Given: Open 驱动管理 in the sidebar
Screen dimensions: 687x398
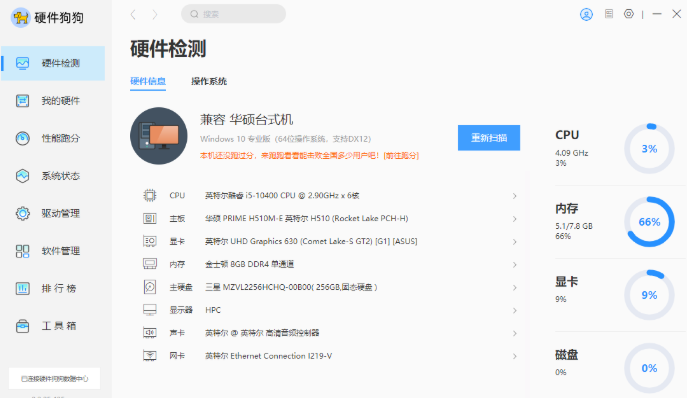Looking at the screenshot, I should click(x=53, y=213).
